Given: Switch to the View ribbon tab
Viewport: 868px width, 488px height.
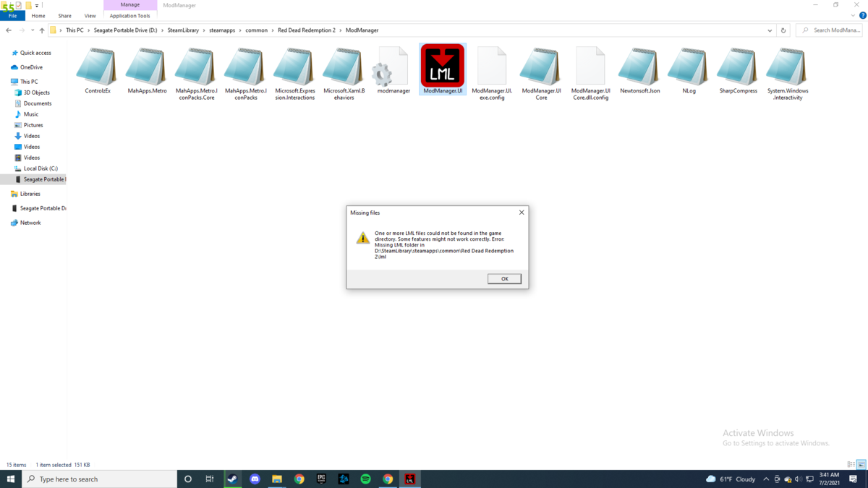Looking at the screenshot, I should (x=90, y=16).
